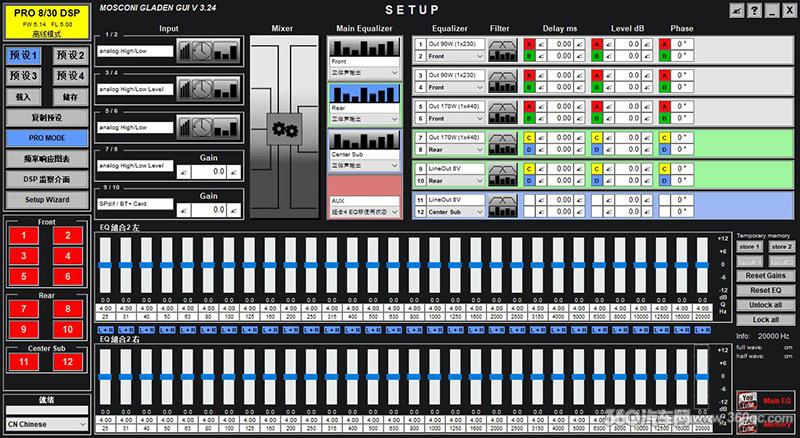Switch to preset 预设2
Image resolution: width=800 pixels, height=438 pixels.
pos(70,55)
